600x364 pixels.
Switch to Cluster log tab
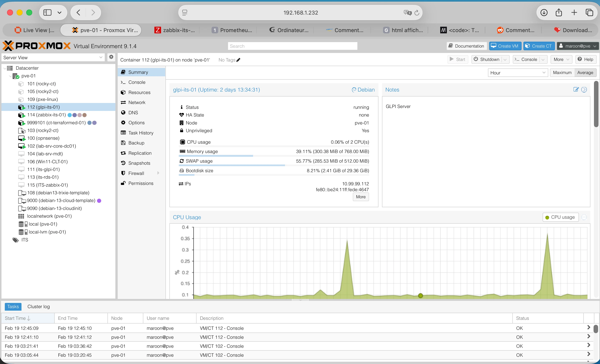[38, 307]
